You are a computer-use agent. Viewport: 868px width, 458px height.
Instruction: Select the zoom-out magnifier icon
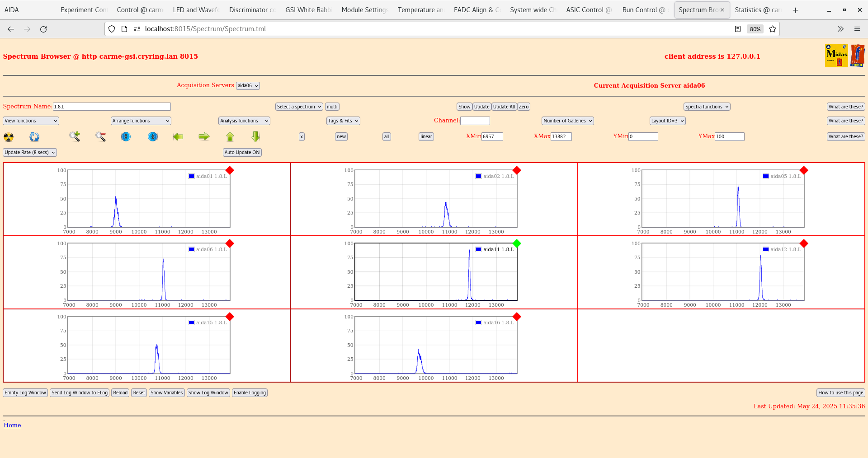pos(100,136)
